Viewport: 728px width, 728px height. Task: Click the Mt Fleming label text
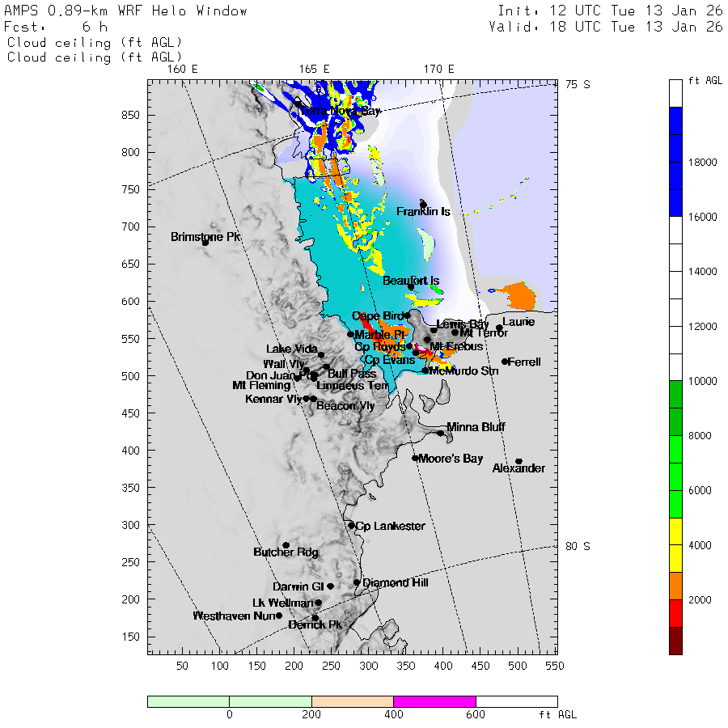260,386
